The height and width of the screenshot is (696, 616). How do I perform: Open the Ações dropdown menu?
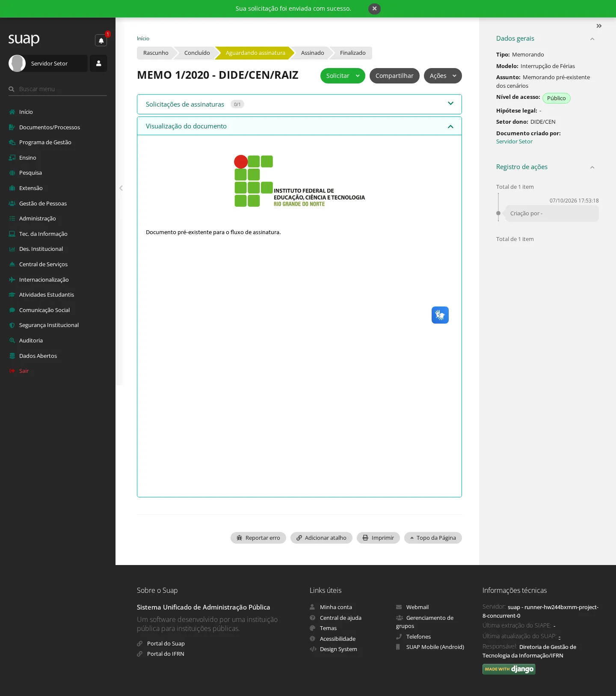pyautogui.click(x=443, y=76)
